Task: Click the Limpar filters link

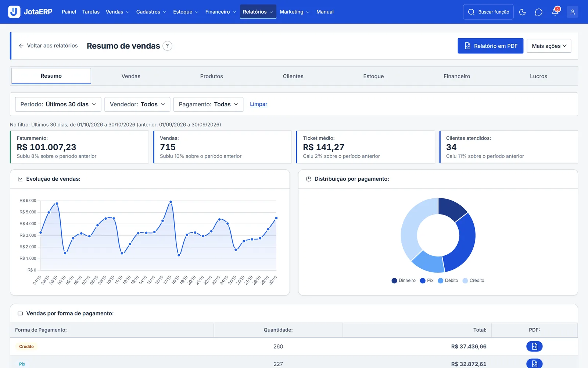Action: [x=258, y=104]
